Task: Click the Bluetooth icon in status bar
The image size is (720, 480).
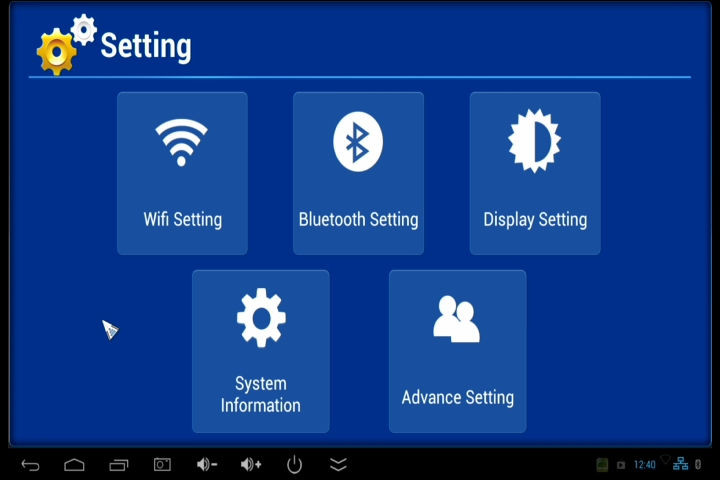Action: (x=698, y=464)
